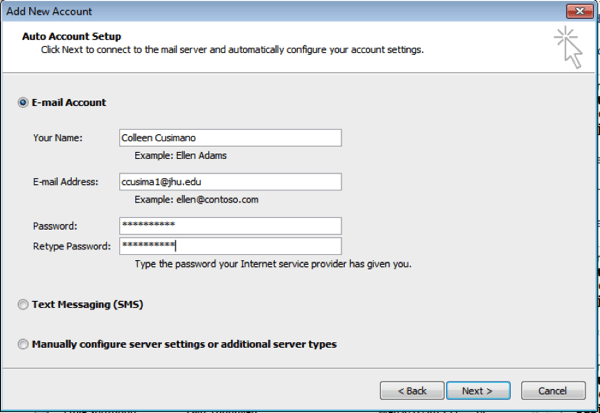Focus the Your Name input field

(230, 138)
